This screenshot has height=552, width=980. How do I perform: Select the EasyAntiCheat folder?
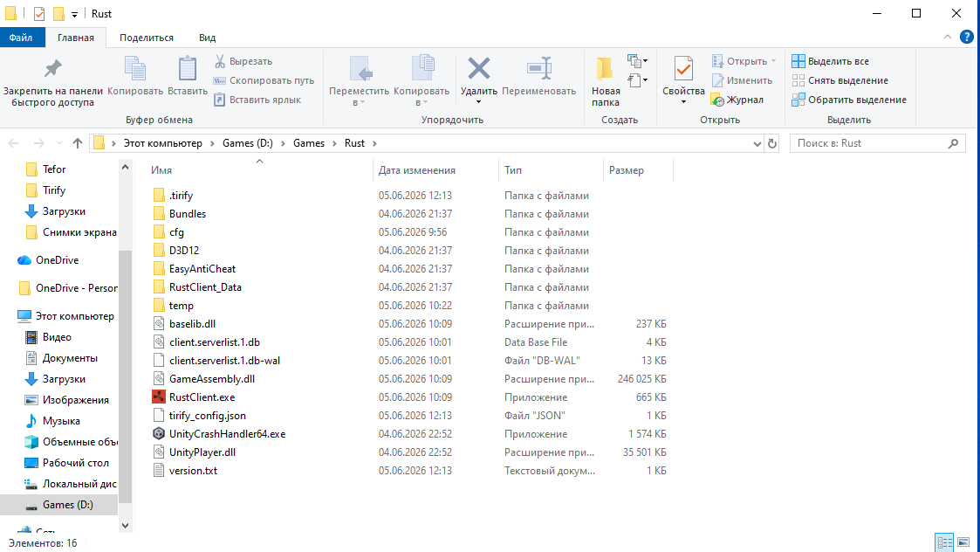coord(202,268)
